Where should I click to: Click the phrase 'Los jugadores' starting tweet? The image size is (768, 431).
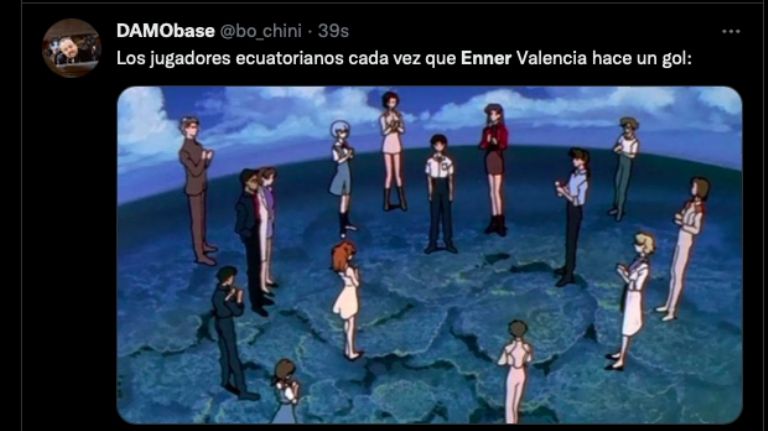click(x=173, y=59)
